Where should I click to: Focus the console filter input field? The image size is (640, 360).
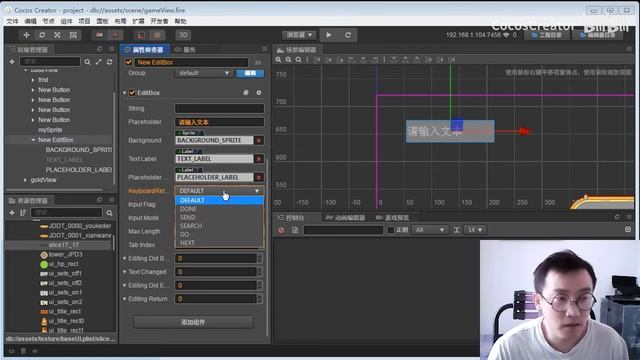click(x=343, y=230)
